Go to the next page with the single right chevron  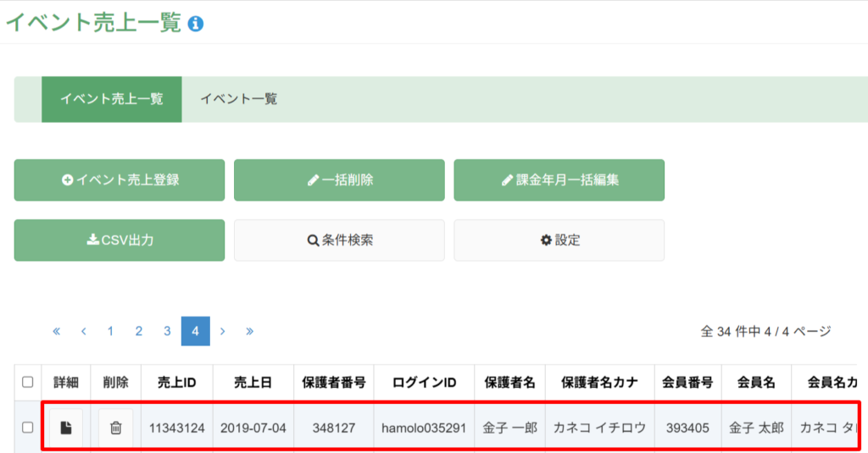point(223,331)
